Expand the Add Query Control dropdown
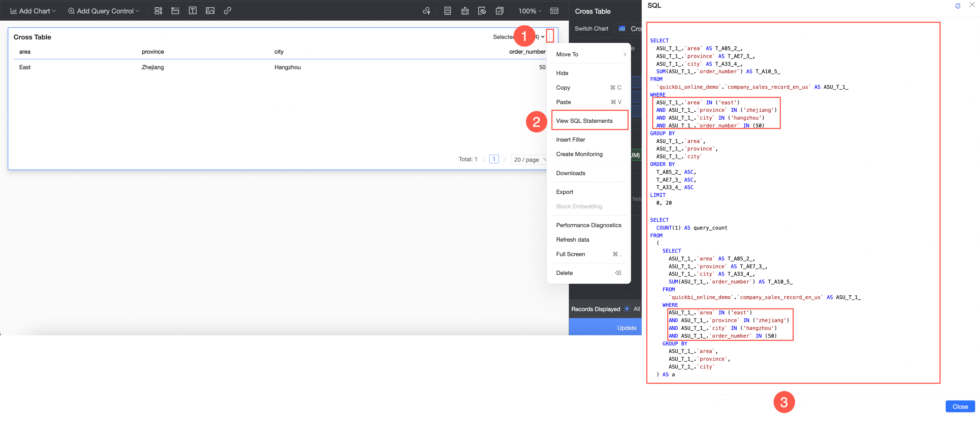 pos(104,11)
